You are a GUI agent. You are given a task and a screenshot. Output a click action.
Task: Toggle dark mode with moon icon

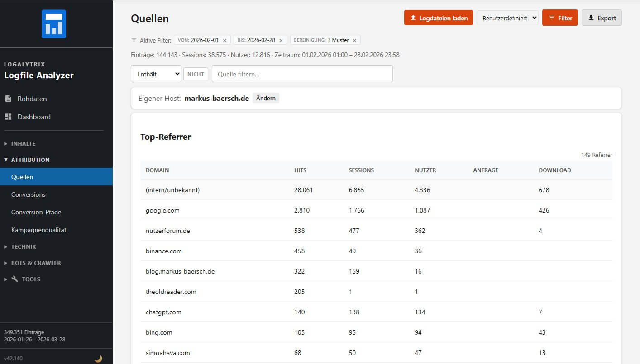(x=98, y=359)
